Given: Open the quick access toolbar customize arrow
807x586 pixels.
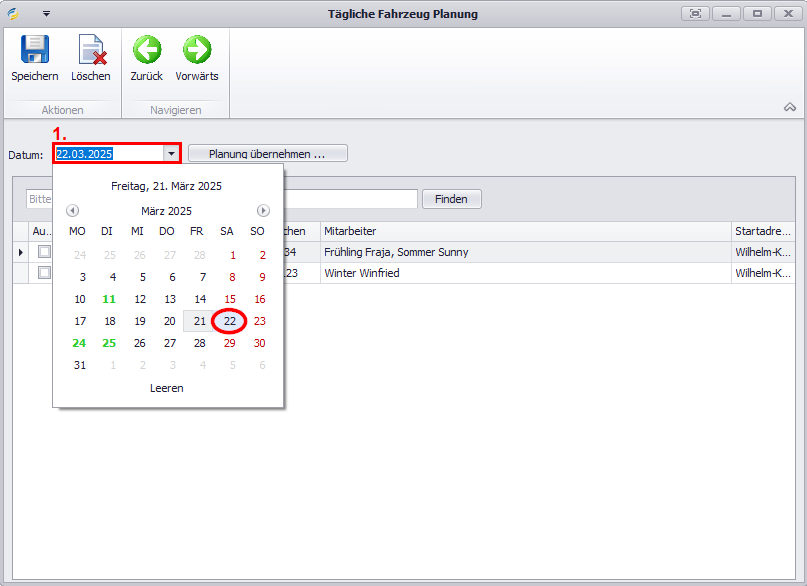Looking at the screenshot, I should click(x=46, y=14).
